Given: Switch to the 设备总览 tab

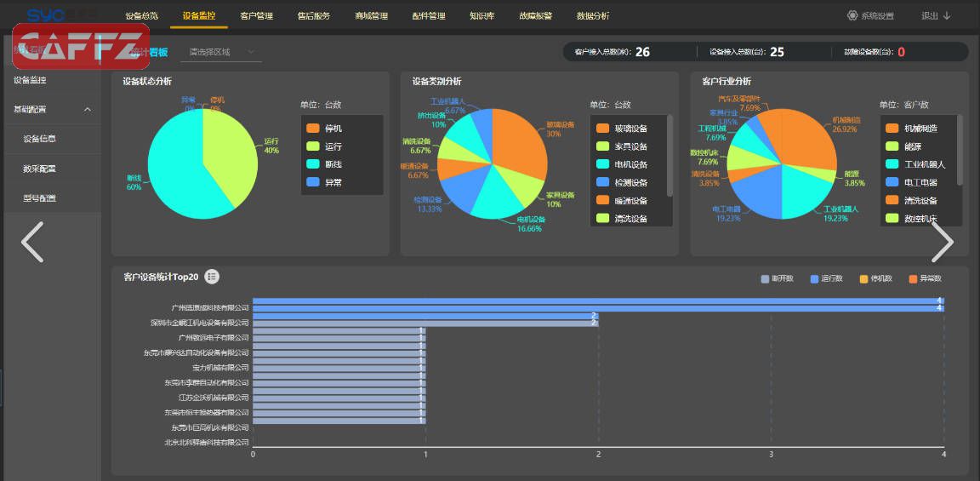Looking at the screenshot, I should [141, 15].
